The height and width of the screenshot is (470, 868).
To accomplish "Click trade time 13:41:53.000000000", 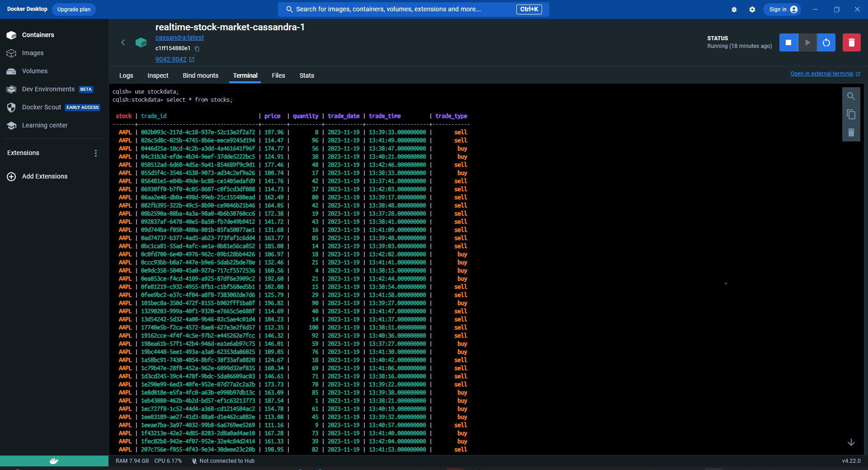I will [x=397, y=450].
